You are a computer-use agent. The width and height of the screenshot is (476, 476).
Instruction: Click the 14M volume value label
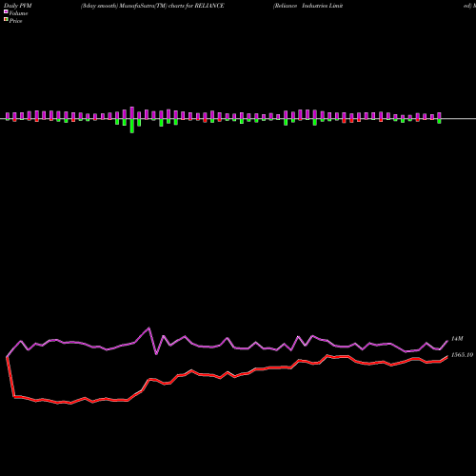457,339
